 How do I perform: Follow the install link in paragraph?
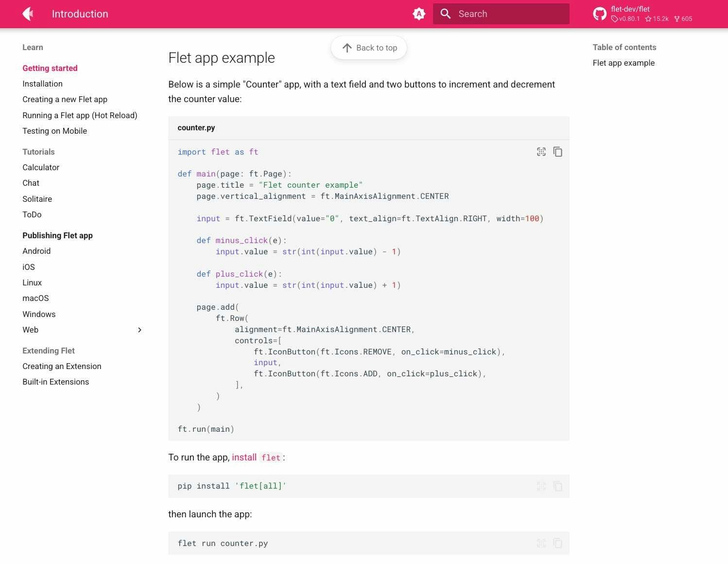(244, 457)
